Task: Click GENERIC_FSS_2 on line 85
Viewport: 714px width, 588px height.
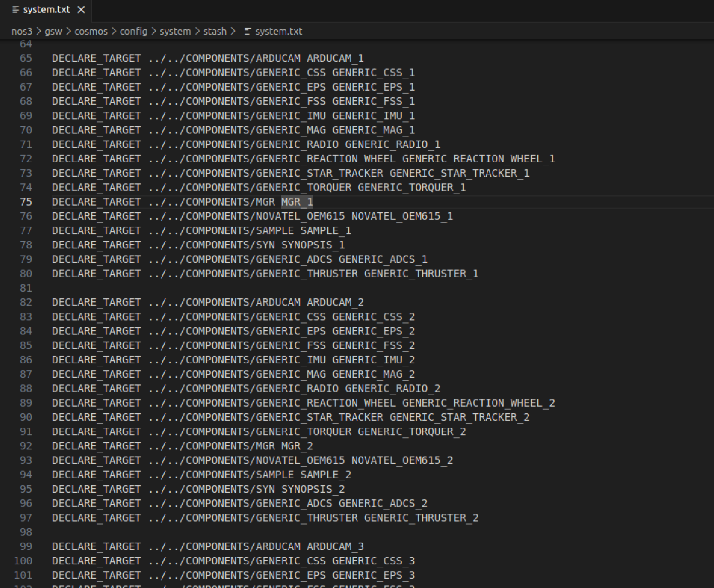Action: pos(373,346)
